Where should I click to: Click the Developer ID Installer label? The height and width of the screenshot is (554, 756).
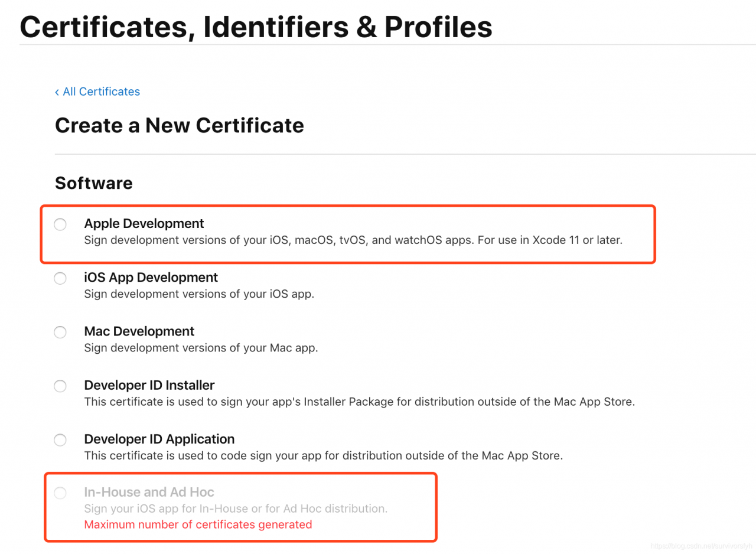pos(149,385)
